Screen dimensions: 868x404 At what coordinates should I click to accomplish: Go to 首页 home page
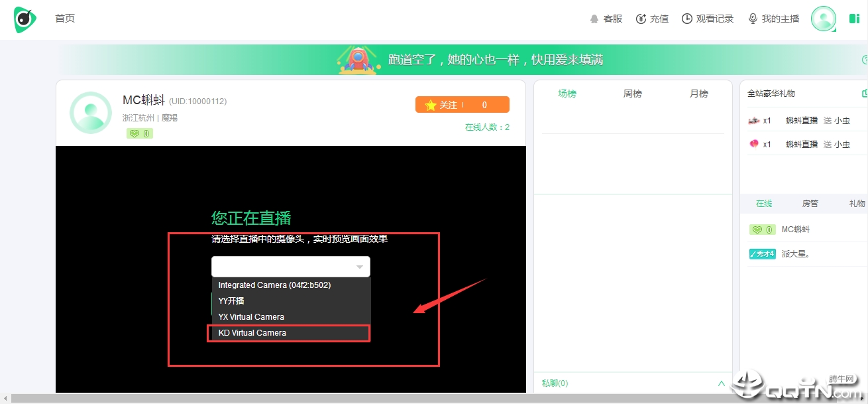click(65, 19)
